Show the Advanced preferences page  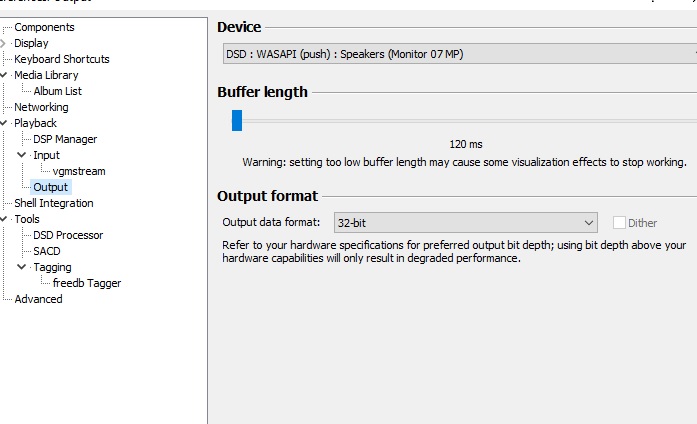[38, 299]
